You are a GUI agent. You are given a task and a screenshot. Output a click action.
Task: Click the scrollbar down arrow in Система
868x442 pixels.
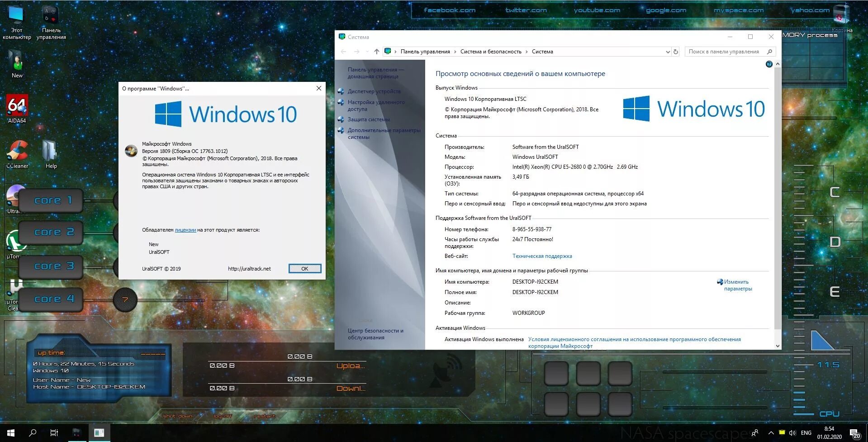coord(778,346)
